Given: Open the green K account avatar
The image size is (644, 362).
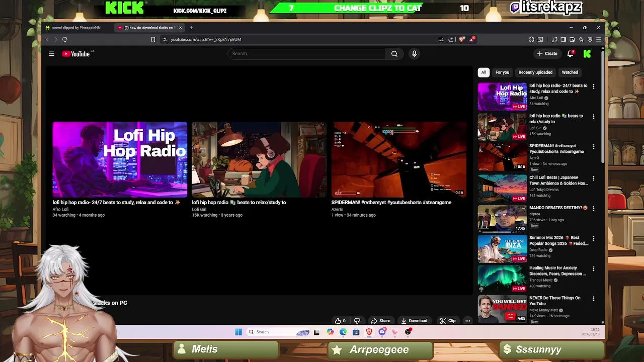Looking at the screenshot, I should [587, 54].
